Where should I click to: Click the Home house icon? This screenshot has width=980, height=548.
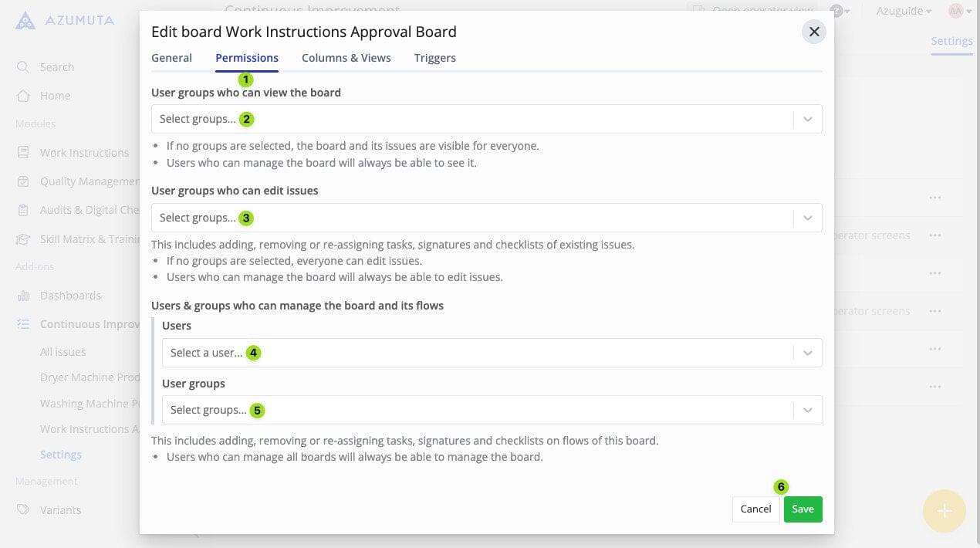pyautogui.click(x=23, y=96)
